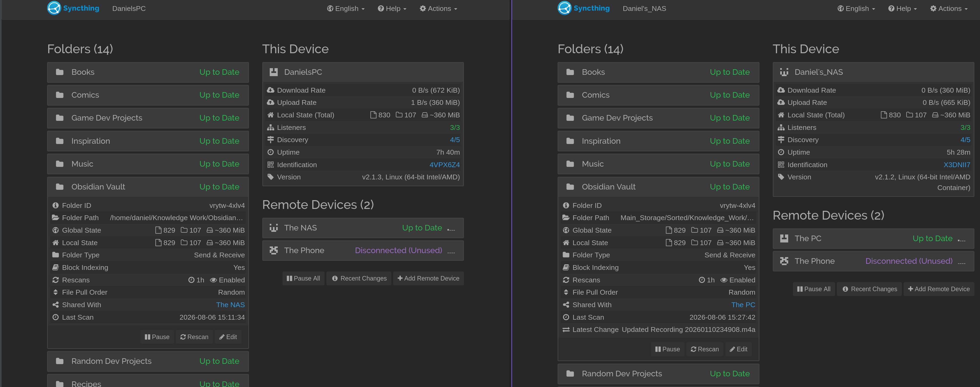Image resolution: width=980 pixels, height=387 pixels.
Task: Click Add Remote Device in DanielsPC window
Action: pyautogui.click(x=428, y=279)
